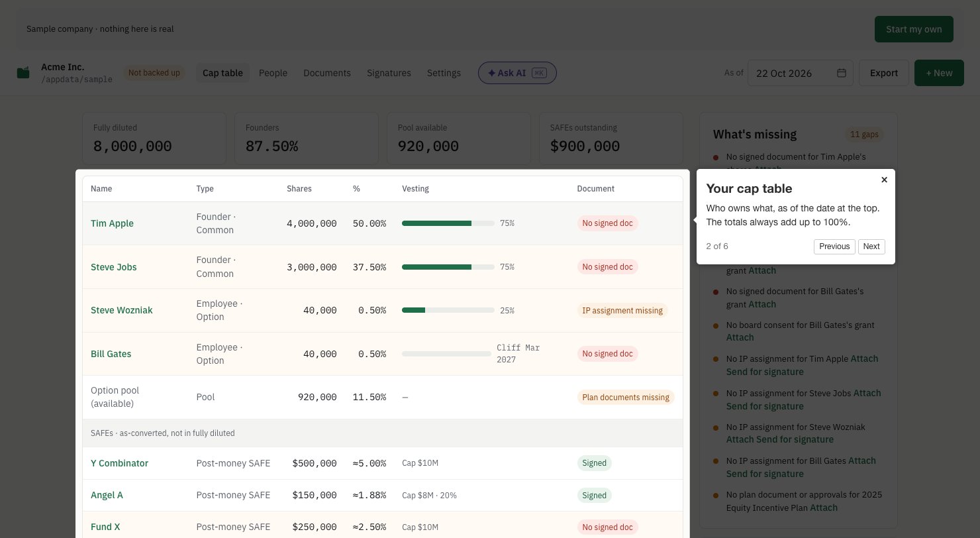Open the People tab
The height and width of the screenshot is (538, 980).
coord(273,73)
